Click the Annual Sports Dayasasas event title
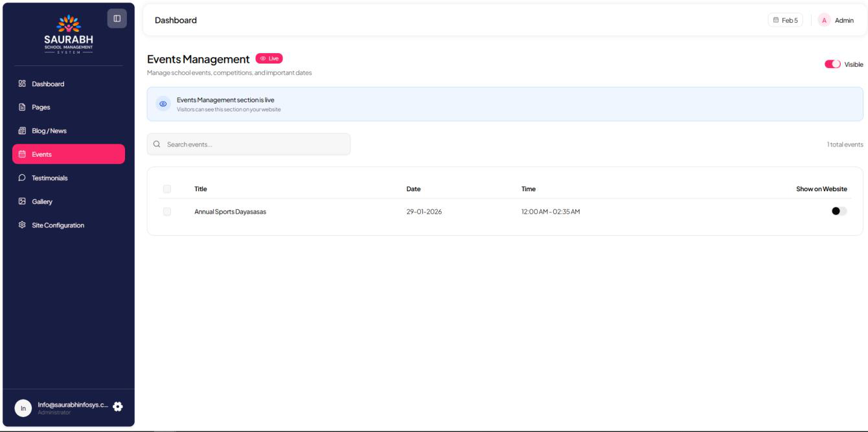The width and height of the screenshot is (868, 432). pos(230,211)
